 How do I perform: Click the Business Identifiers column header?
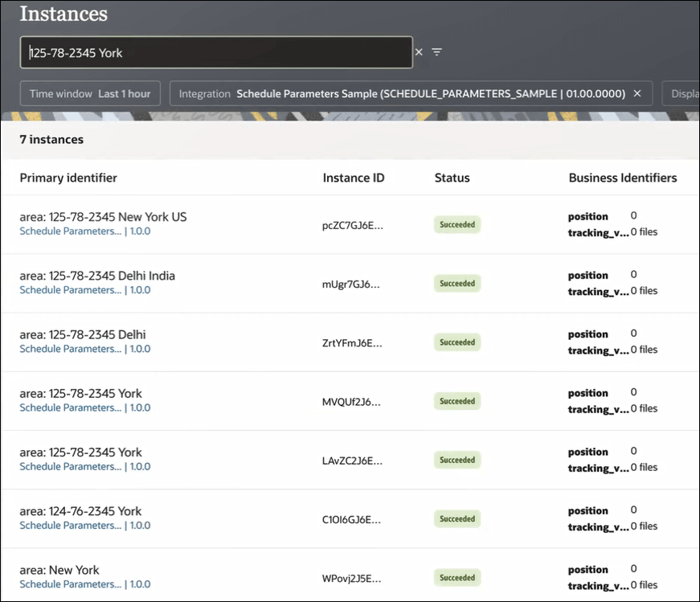pyautogui.click(x=623, y=178)
